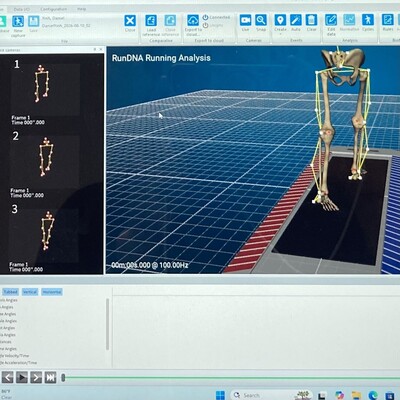
Task: Play the capture animation
Action: [22, 377]
